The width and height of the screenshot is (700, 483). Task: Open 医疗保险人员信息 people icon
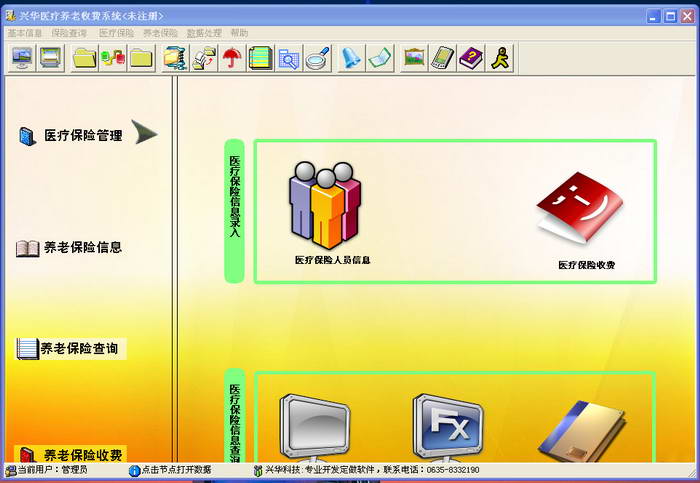tap(324, 207)
